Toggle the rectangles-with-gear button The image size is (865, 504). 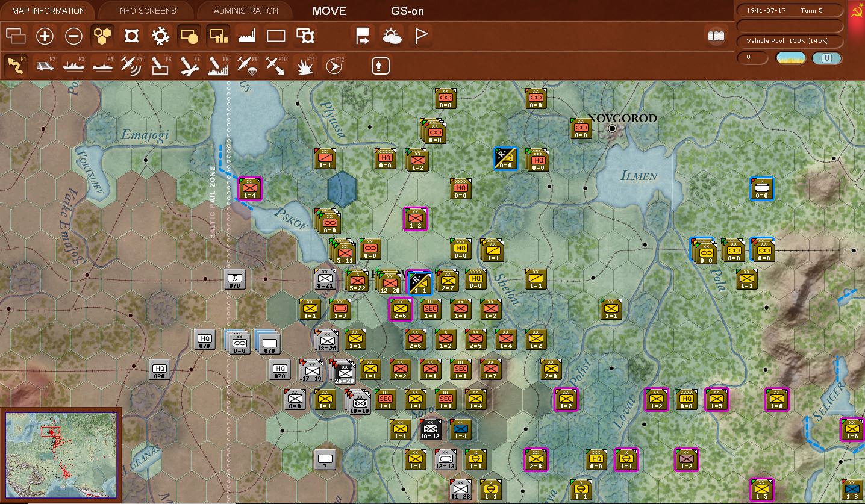point(305,36)
